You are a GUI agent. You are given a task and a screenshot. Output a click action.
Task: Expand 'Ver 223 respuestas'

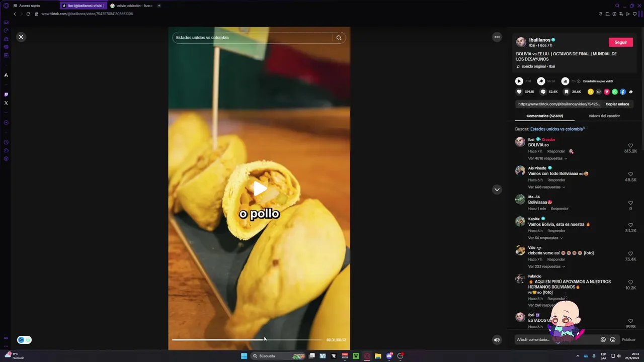click(546, 266)
